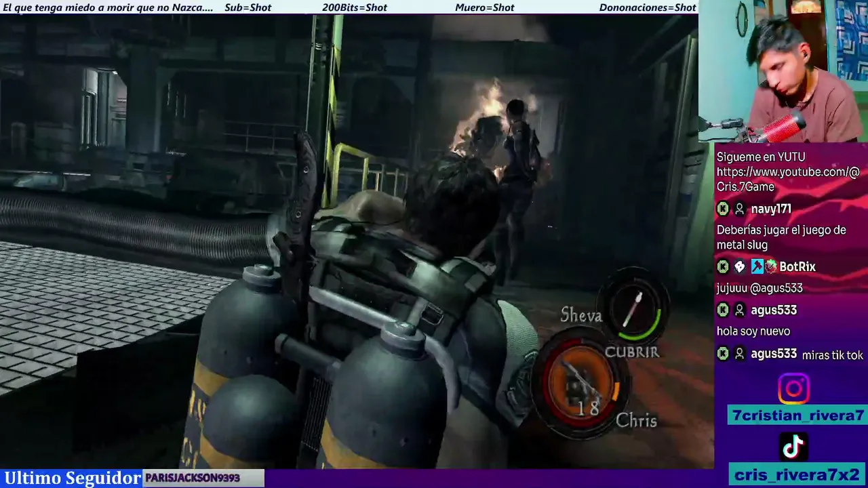Click the 'jujuuu @agus533' chat message
This screenshot has height=488, width=868.
[759, 288]
